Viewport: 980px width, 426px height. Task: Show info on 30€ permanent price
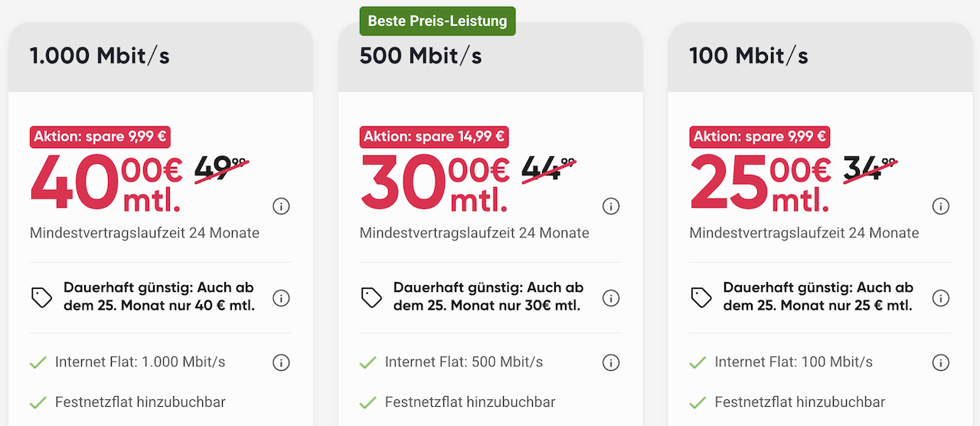pos(611,298)
